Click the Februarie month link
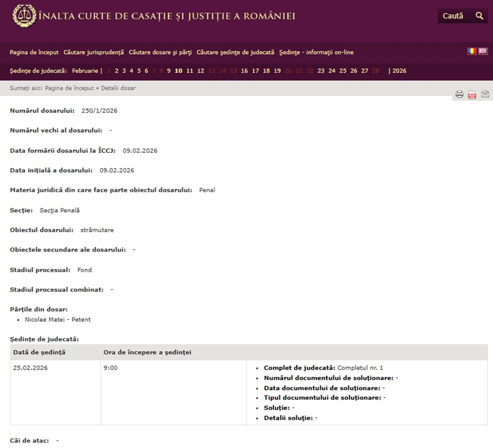The width and height of the screenshot is (493, 448). (85, 71)
